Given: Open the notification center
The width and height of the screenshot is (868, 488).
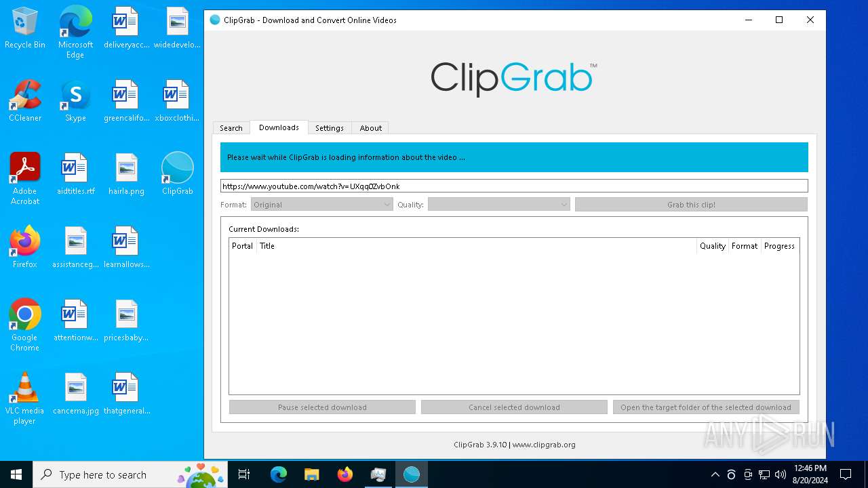Looking at the screenshot, I should click(846, 474).
